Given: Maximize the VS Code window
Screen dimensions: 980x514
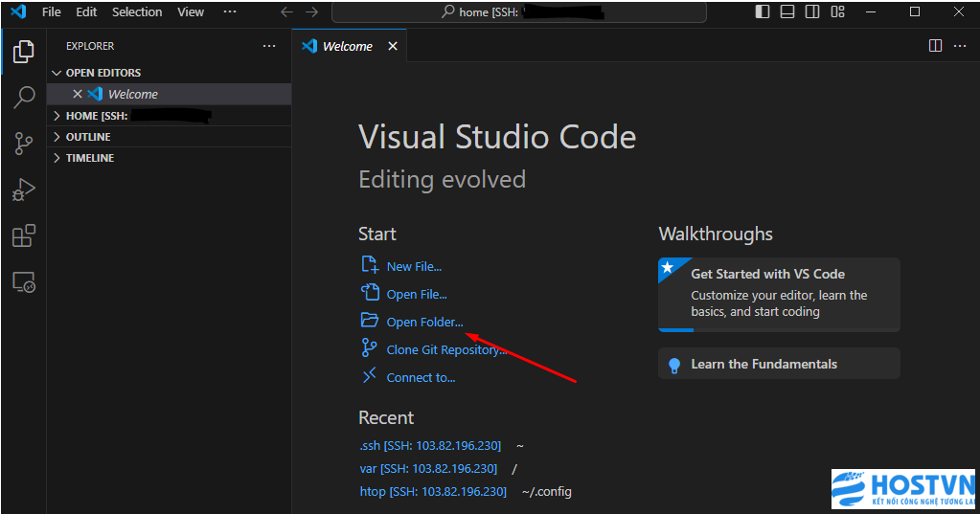Looking at the screenshot, I should 914,11.
